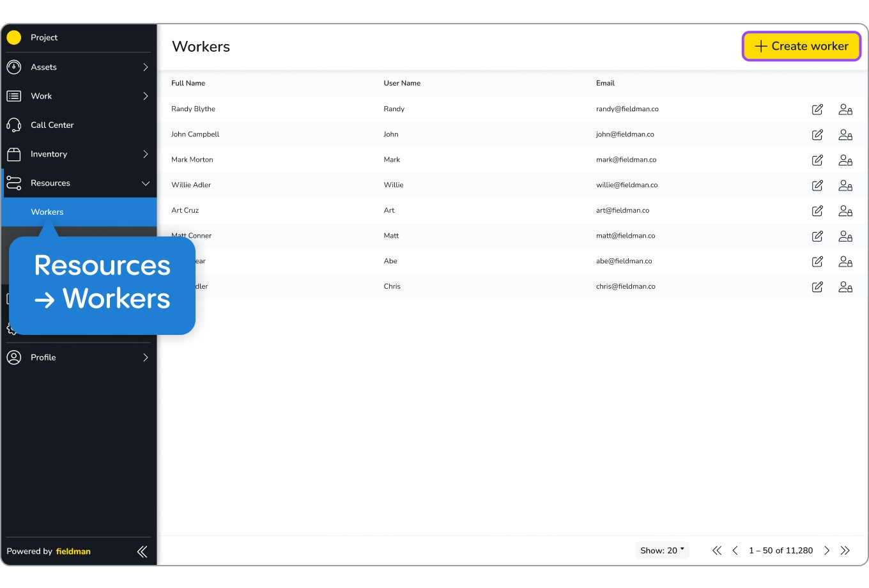Click the Assets gauge icon in sidebar
Image resolution: width=869 pixels, height=588 pixels.
pos(14,67)
